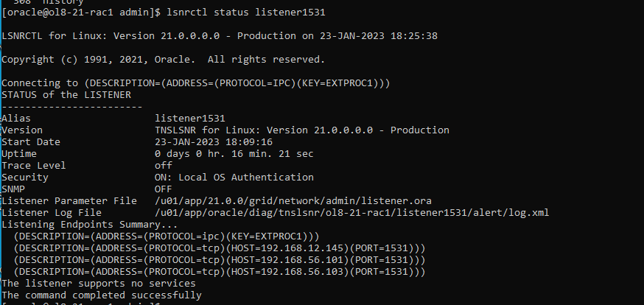
Task: Click the endpoint with host 192.168.56.103
Action: point(220,272)
